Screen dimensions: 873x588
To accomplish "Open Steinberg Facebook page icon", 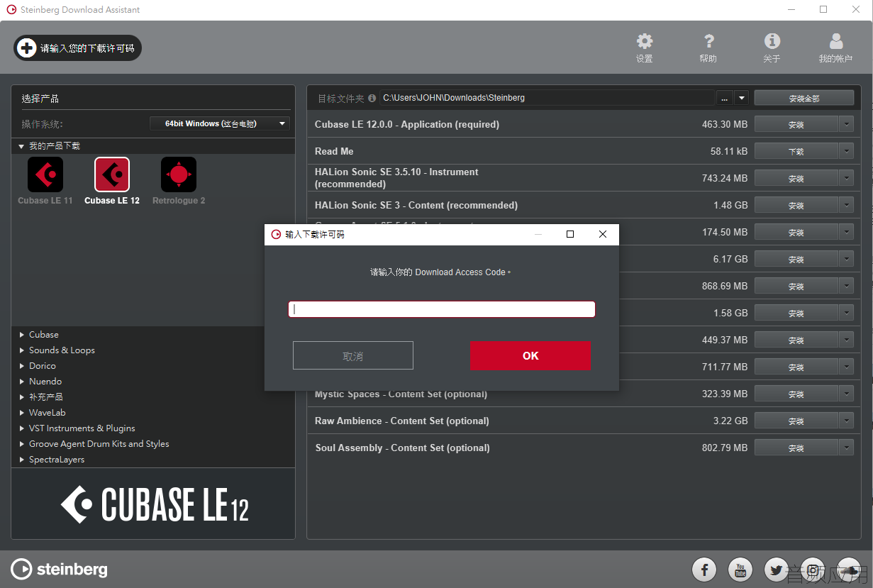I will point(704,569).
